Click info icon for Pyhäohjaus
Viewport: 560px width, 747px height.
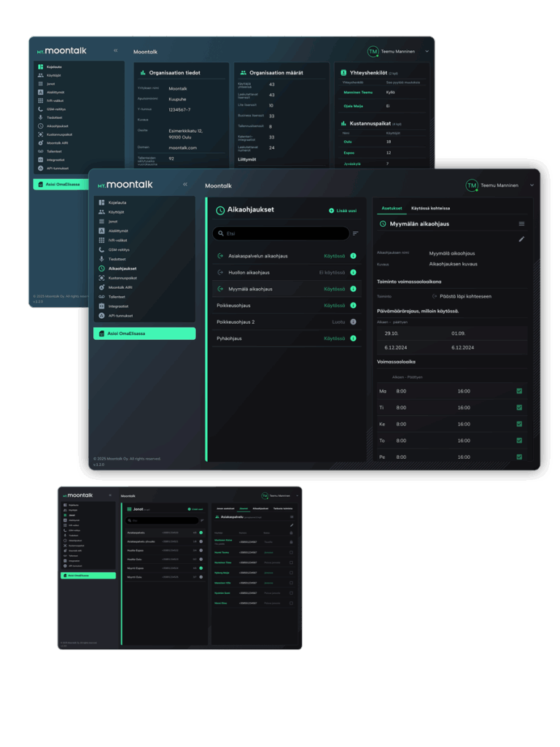[354, 338]
